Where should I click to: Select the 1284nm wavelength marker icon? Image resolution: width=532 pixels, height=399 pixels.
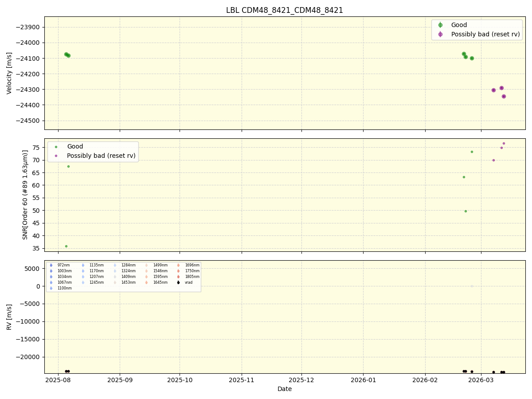(x=114, y=265)
